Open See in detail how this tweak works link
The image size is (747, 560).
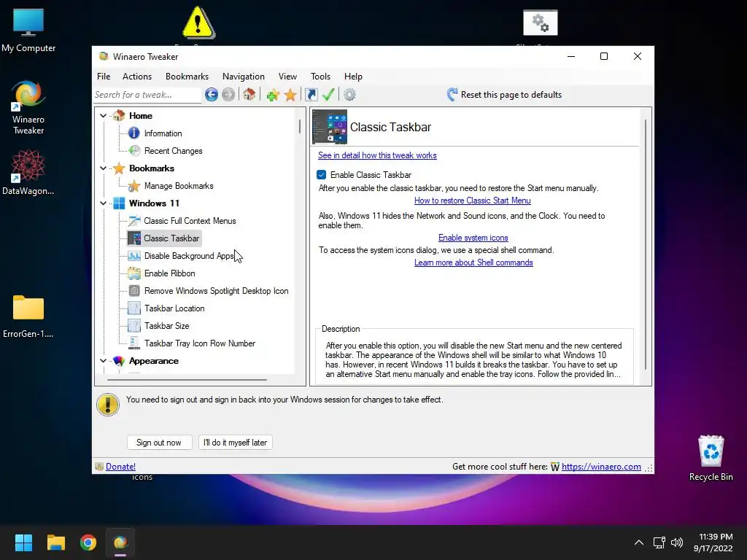[377, 155]
